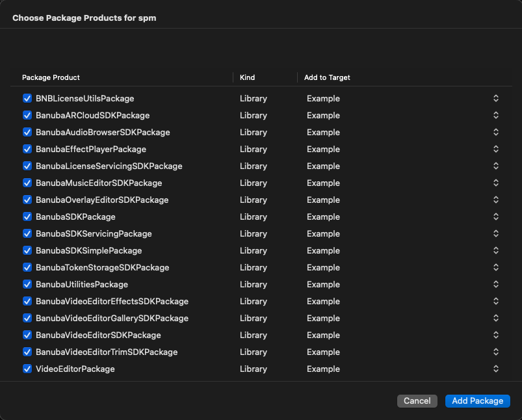This screenshot has height=420, width=522.
Task: Select the BanubaSDKPackage name text
Action: coord(75,217)
